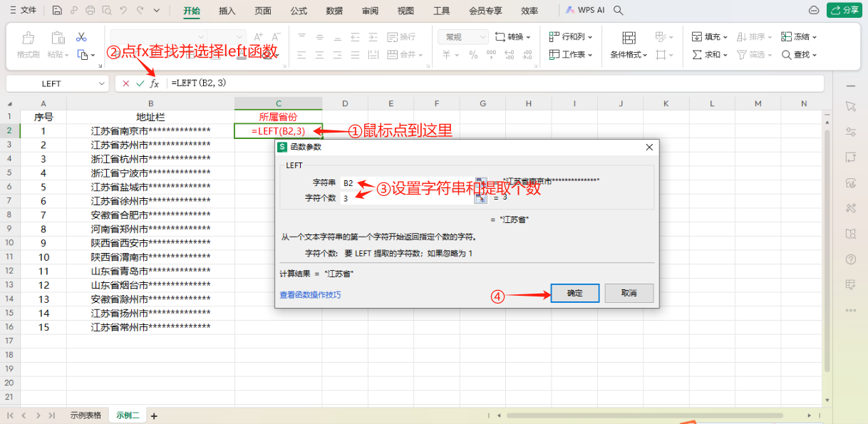Click the chat bubble icon near Share
Viewport: 868px width, 424px height.
coord(814,10)
